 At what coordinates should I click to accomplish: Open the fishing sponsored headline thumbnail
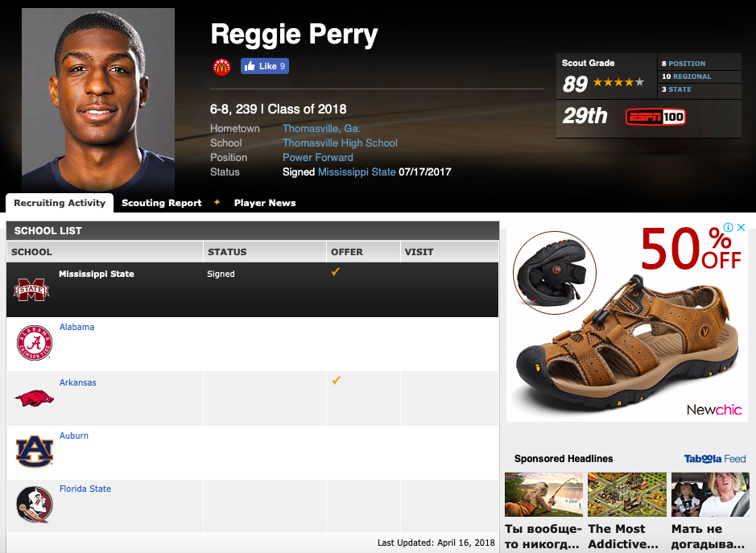coord(543,495)
